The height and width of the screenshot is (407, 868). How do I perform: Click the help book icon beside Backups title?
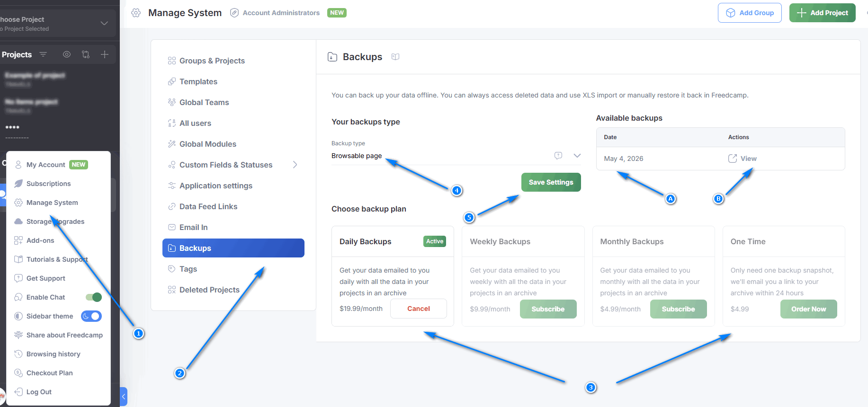coord(395,57)
